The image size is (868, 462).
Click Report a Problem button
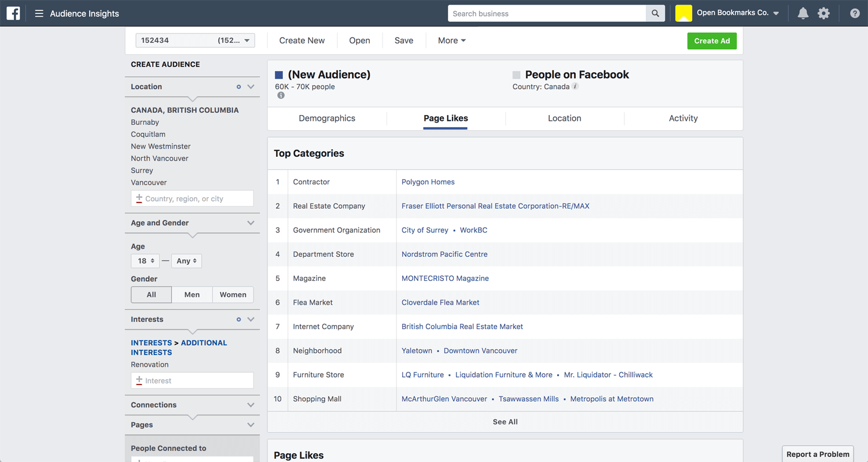pyautogui.click(x=818, y=454)
